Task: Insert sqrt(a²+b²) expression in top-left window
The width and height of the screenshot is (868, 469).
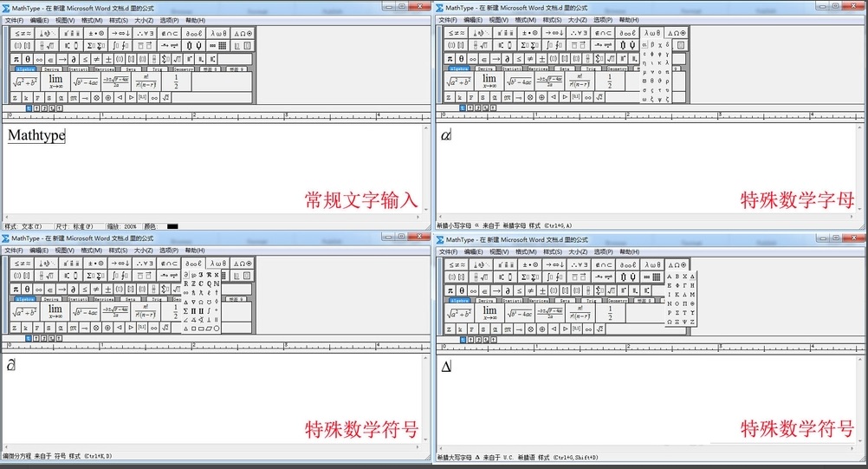Action: pos(25,82)
